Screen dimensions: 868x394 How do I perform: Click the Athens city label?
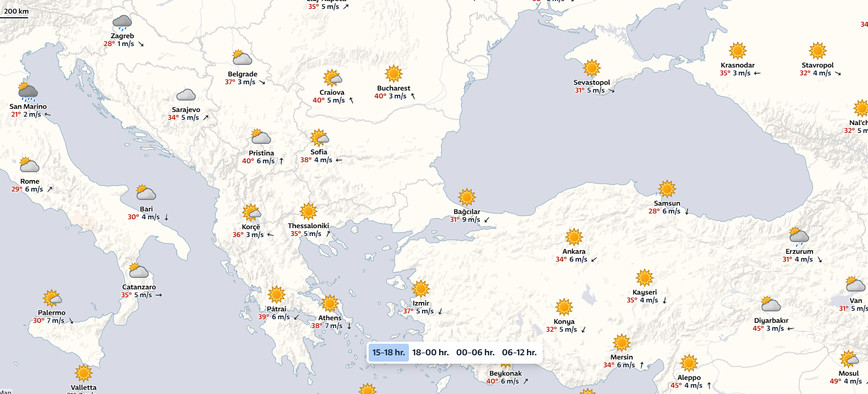[330, 318]
